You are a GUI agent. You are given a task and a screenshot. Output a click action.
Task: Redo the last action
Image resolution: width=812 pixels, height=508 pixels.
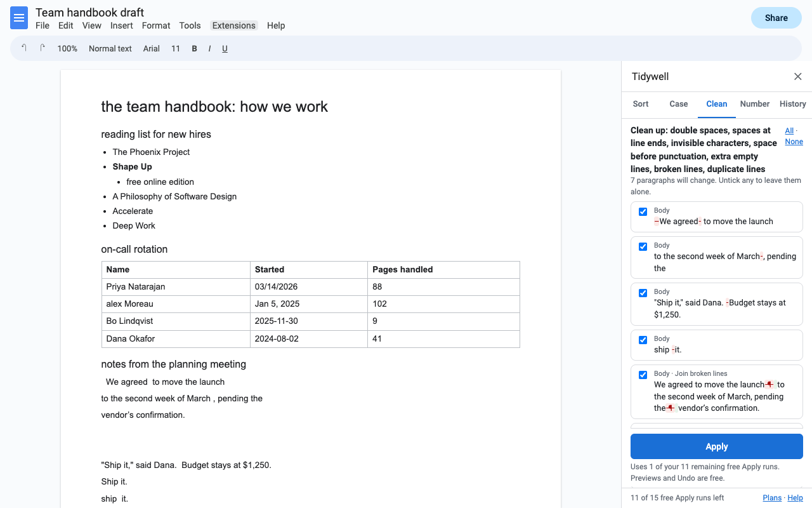pos(43,48)
